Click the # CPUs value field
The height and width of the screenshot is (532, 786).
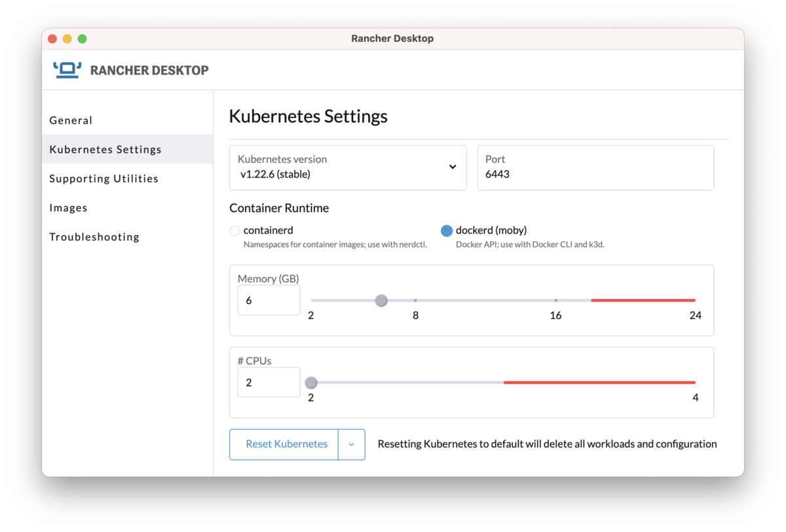pos(269,382)
